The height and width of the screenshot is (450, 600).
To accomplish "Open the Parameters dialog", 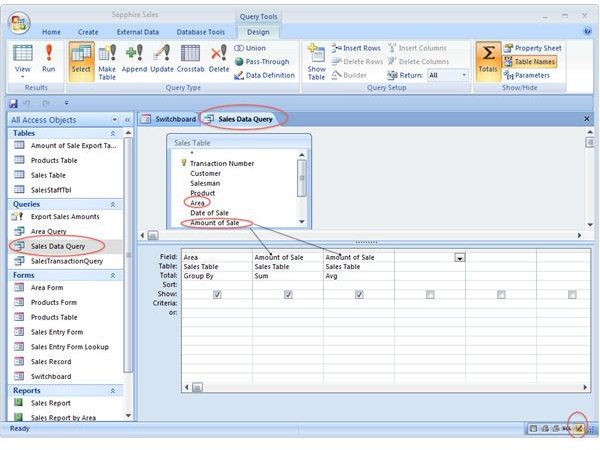I will click(x=527, y=75).
